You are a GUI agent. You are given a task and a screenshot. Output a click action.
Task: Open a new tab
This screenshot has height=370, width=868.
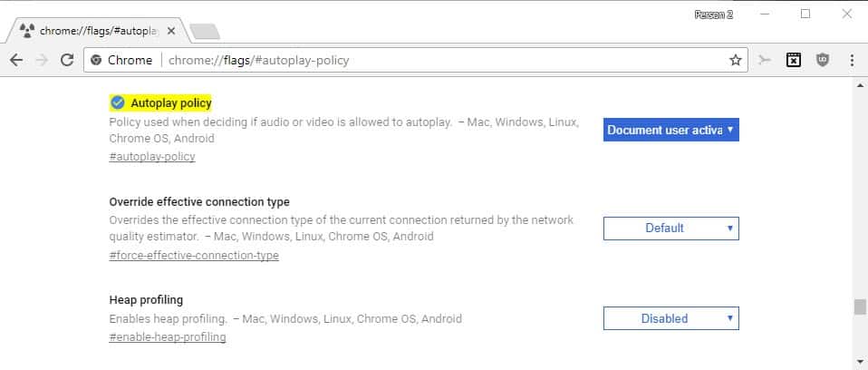(x=204, y=32)
